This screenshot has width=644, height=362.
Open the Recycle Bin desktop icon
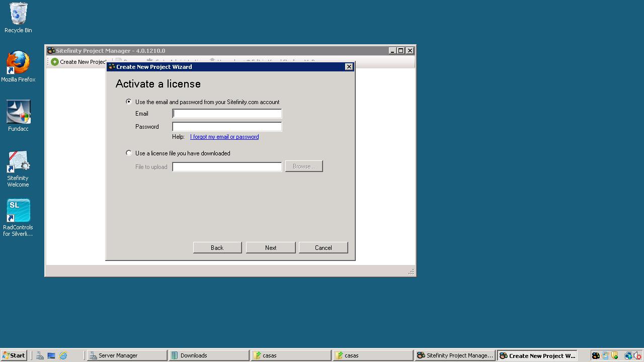click(18, 18)
